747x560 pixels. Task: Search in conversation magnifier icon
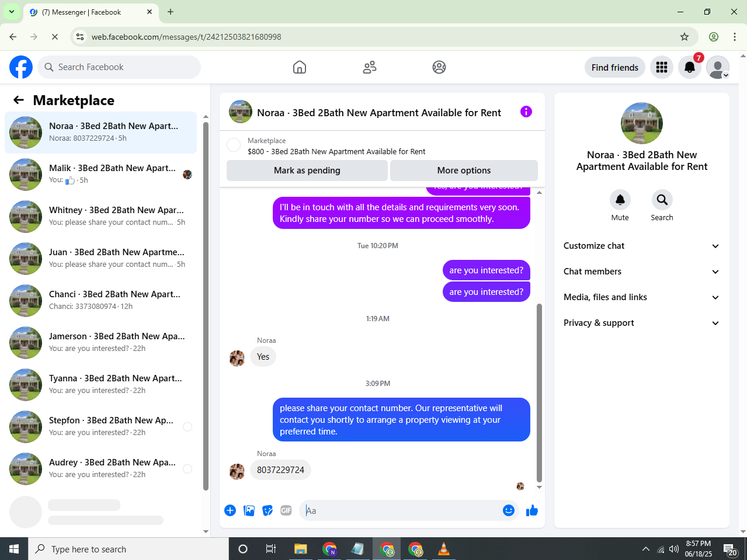pos(662,200)
